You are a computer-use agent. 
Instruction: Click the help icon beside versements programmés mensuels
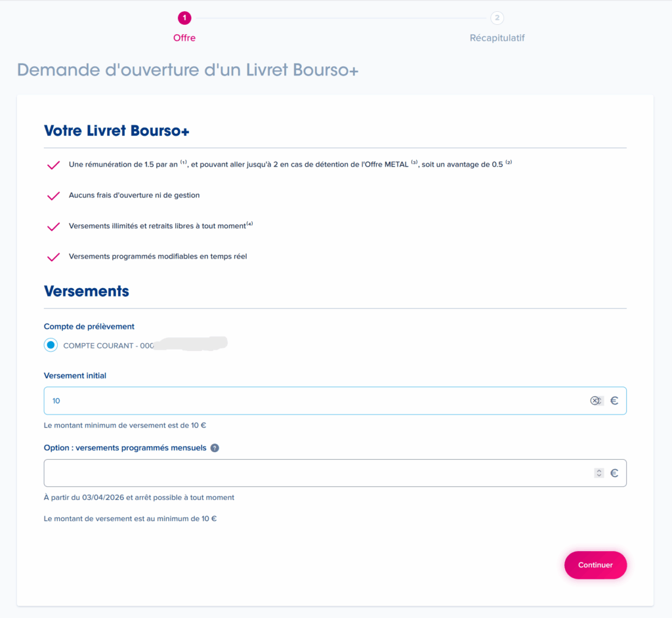pos(215,448)
